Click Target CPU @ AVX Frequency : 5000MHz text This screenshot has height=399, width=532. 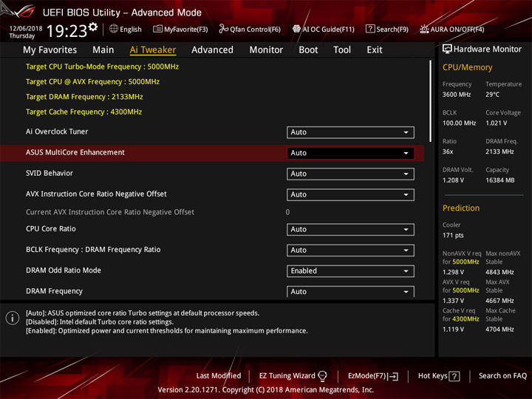pos(92,82)
